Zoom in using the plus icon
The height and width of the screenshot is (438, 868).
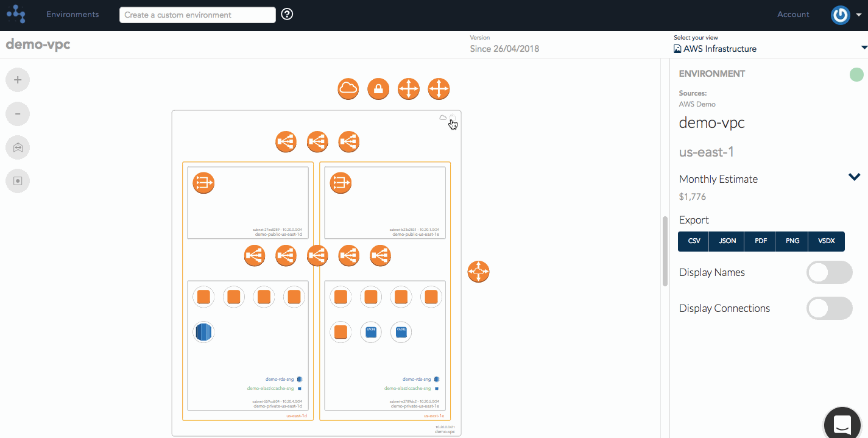click(18, 80)
